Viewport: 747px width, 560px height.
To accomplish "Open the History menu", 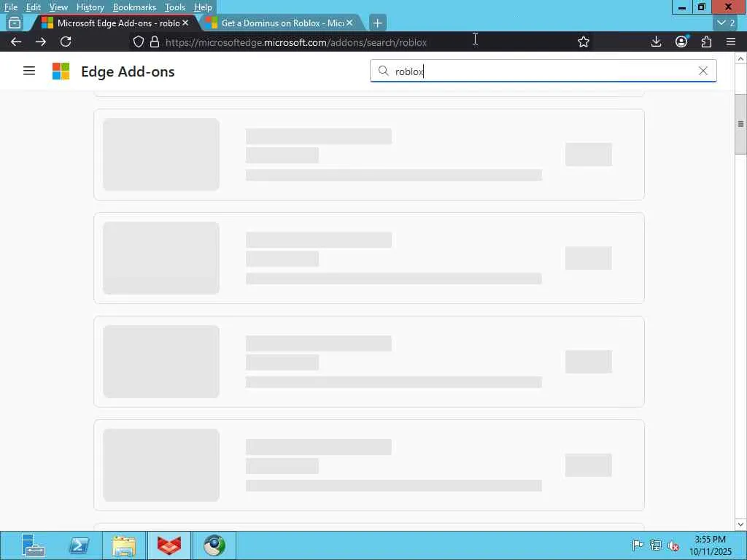I will (90, 7).
